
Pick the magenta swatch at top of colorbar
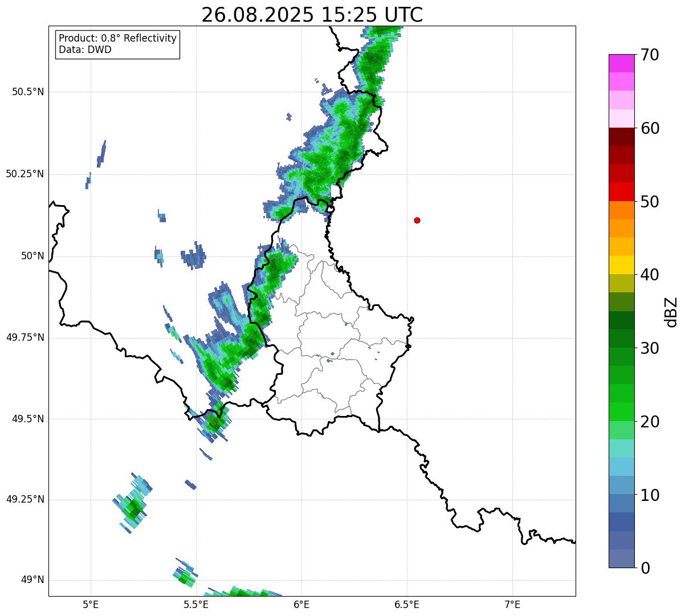(x=622, y=63)
